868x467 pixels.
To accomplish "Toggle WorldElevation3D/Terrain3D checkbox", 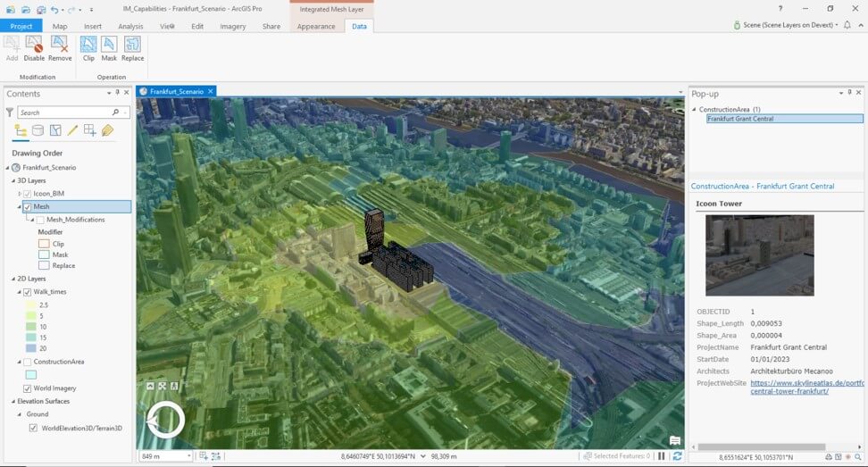I will click(33, 428).
